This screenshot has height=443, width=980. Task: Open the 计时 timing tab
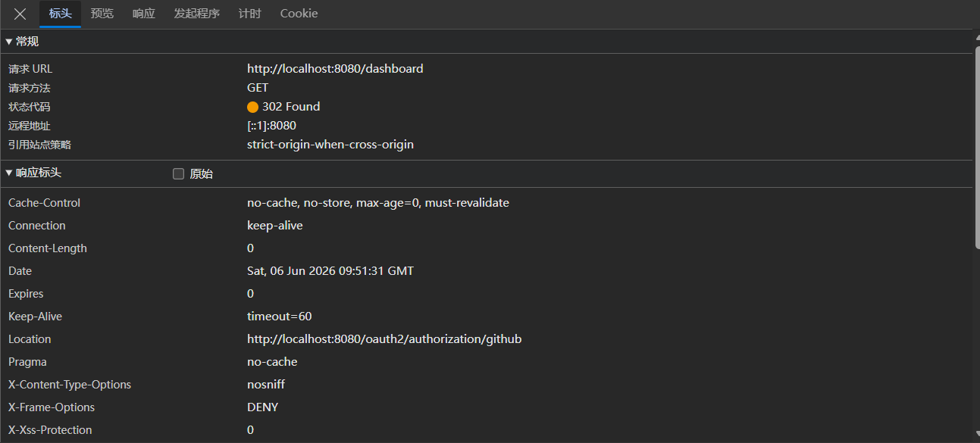(x=250, y=14)
